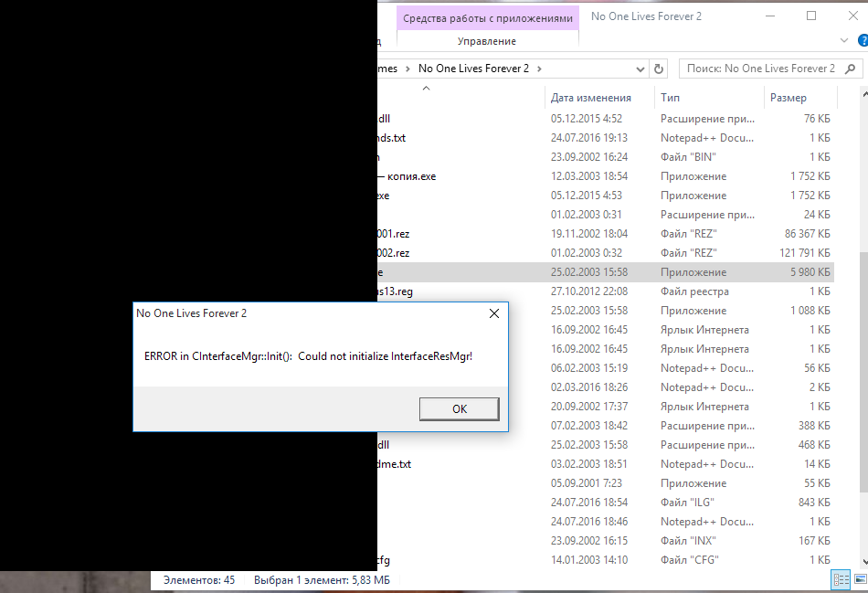Select the file named — копия.exe
Screen dimensions: 868x593
pyautogui.click(x=407, y=176)
